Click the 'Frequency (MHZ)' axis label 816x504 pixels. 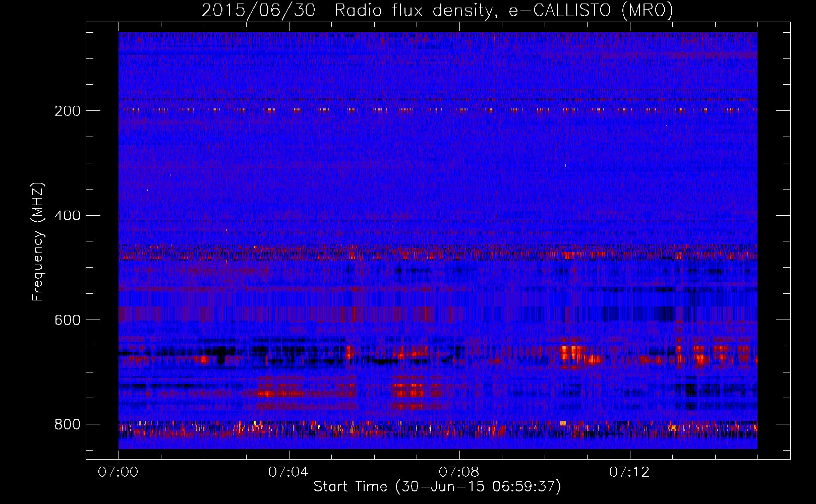point(38,242)
